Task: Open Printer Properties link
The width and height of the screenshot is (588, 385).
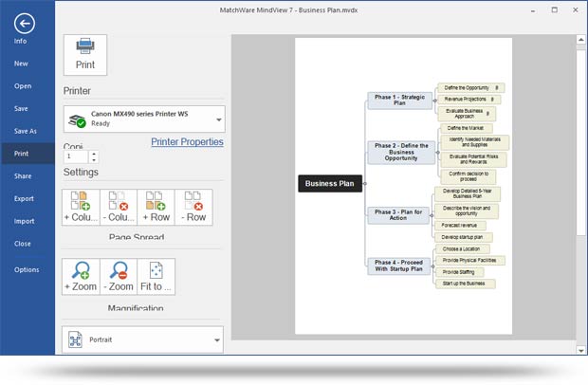Action: click(187, 141)
